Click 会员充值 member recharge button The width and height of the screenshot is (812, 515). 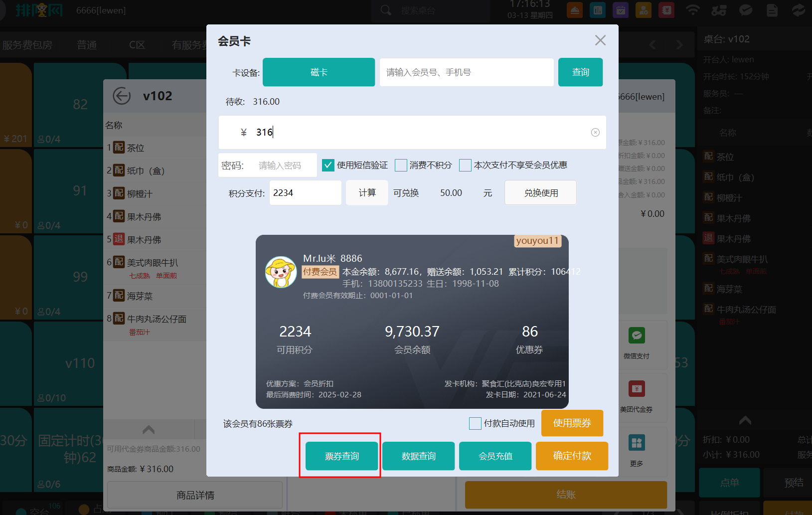[495, 456]
